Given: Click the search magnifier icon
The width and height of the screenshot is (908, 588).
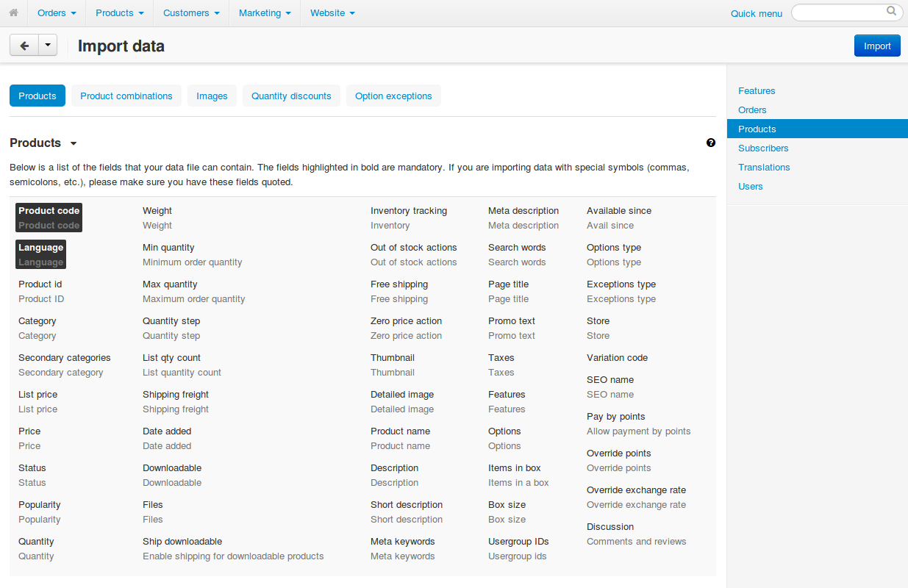Looking at the screenshot, I should tap(892, 11).
